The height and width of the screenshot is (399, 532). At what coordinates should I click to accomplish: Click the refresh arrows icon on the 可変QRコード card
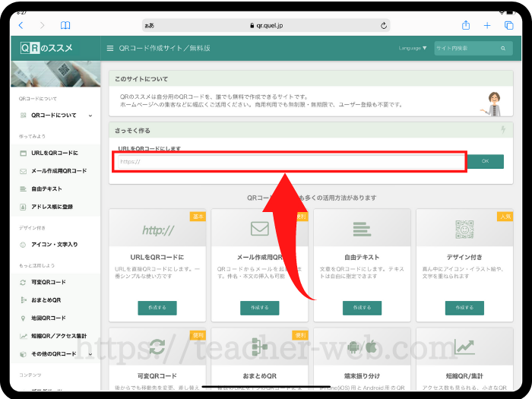tap(157, 347)
